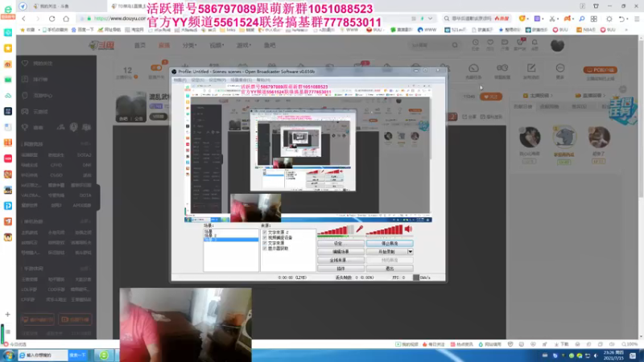Image resolution: width=644 pixels, height=362 pixels.
Task: Click the Windows taskbar clock
Action: [x=613, y=356]
